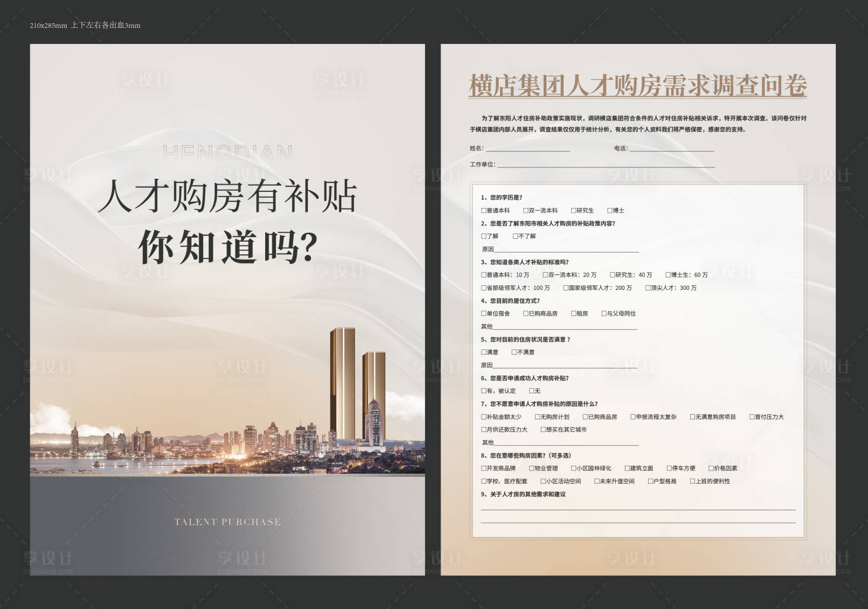
Task: Select the 不了解 checkbox in question 2
Action: (x=515, y=236)
